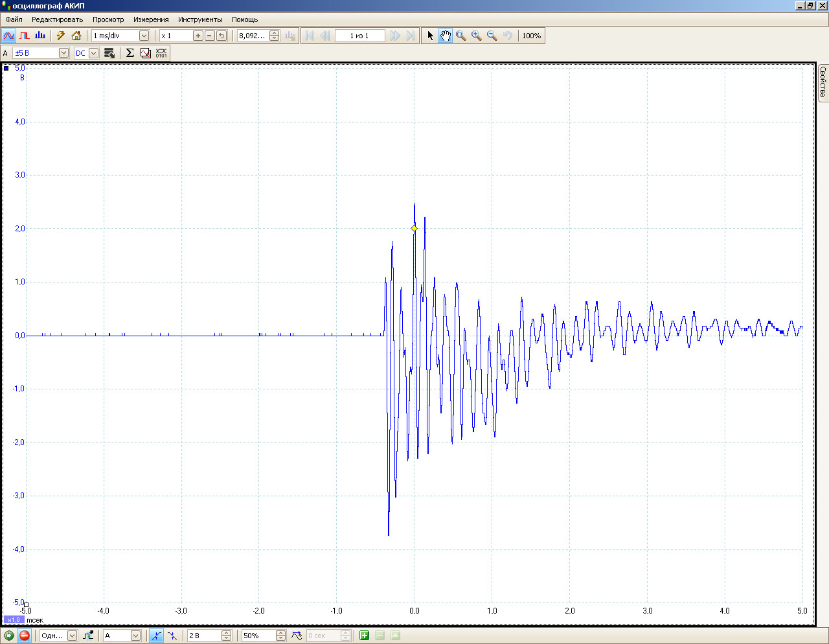Image resolution: width=829 pixels, height=644 pixels.
Task: Select the hand pan tool
Action: click(x=445, y=36)
